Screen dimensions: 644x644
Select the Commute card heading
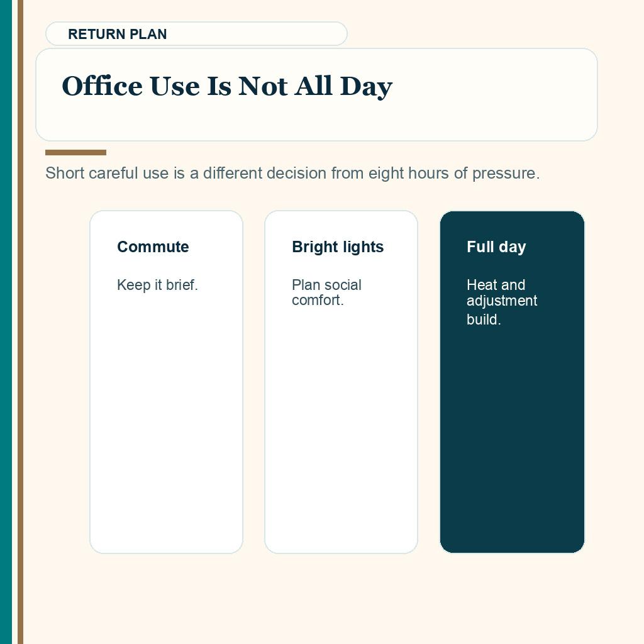pos(153,247)
